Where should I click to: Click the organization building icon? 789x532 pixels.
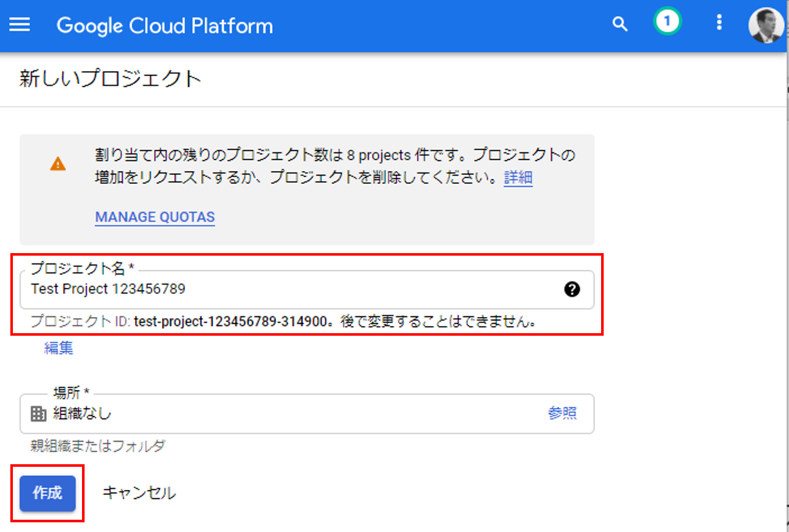[39, 414]
